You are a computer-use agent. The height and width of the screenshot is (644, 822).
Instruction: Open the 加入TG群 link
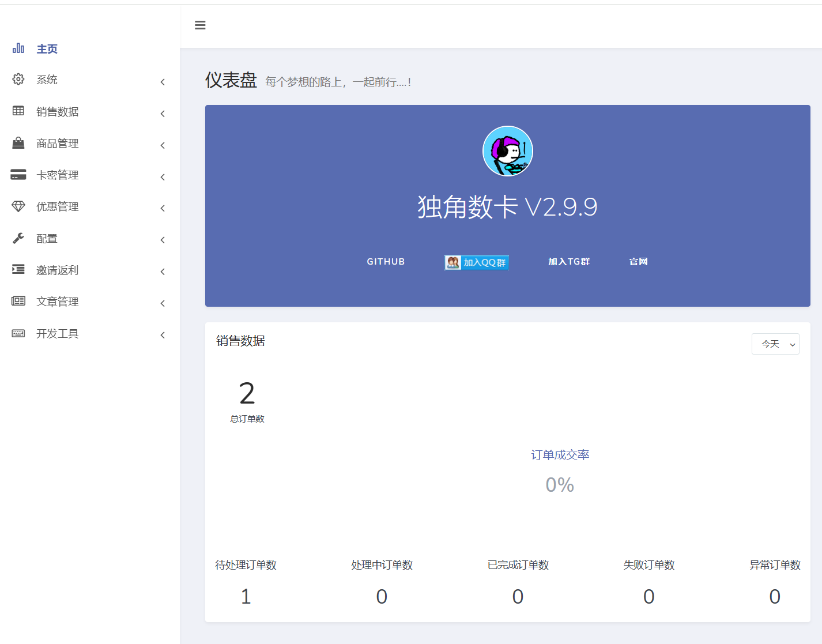[x=569, y=262]
